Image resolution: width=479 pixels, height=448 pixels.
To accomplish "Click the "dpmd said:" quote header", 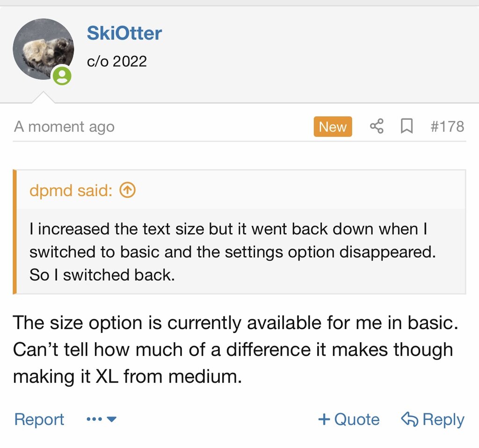I will click(71, 190).
